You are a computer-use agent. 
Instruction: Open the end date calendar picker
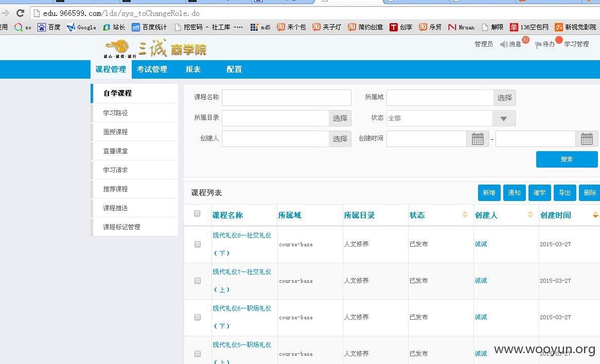pyautogui.click(x=587, y=139)
